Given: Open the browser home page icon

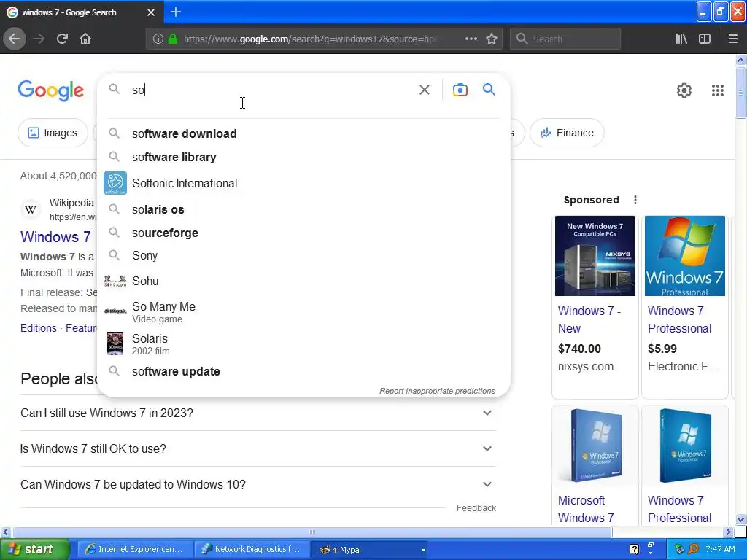Looking at the screenshot, I should coord(85,39).
